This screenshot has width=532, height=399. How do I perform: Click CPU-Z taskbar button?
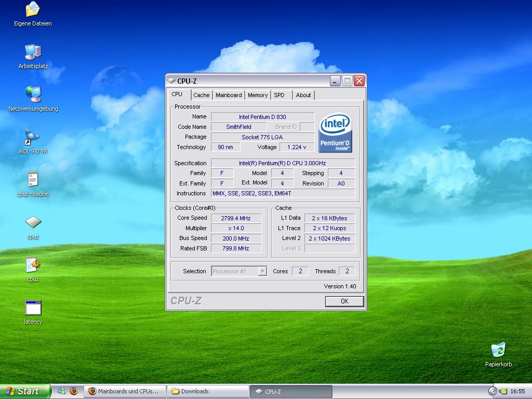point(291,391)
